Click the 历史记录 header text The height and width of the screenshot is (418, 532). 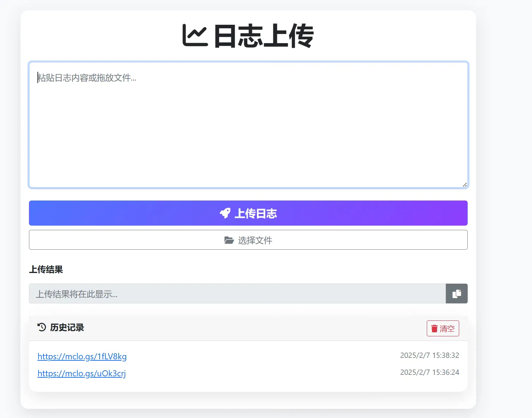[67, 327]
